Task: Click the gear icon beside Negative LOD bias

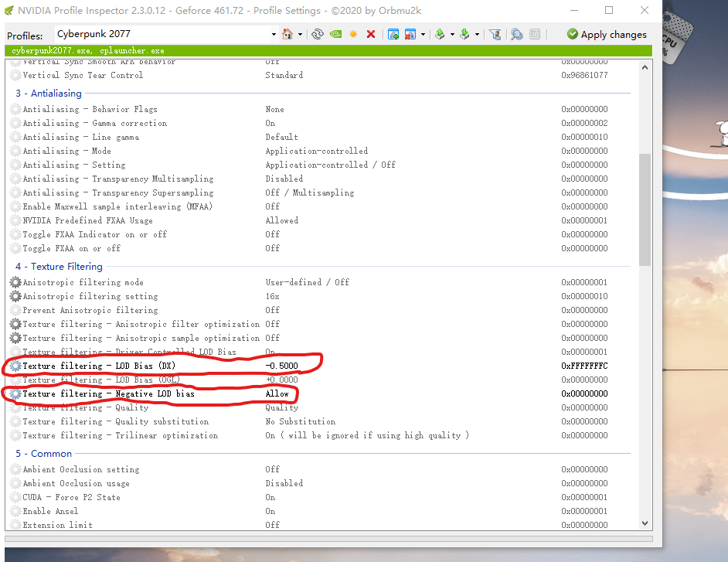Action: coord(15,393)
